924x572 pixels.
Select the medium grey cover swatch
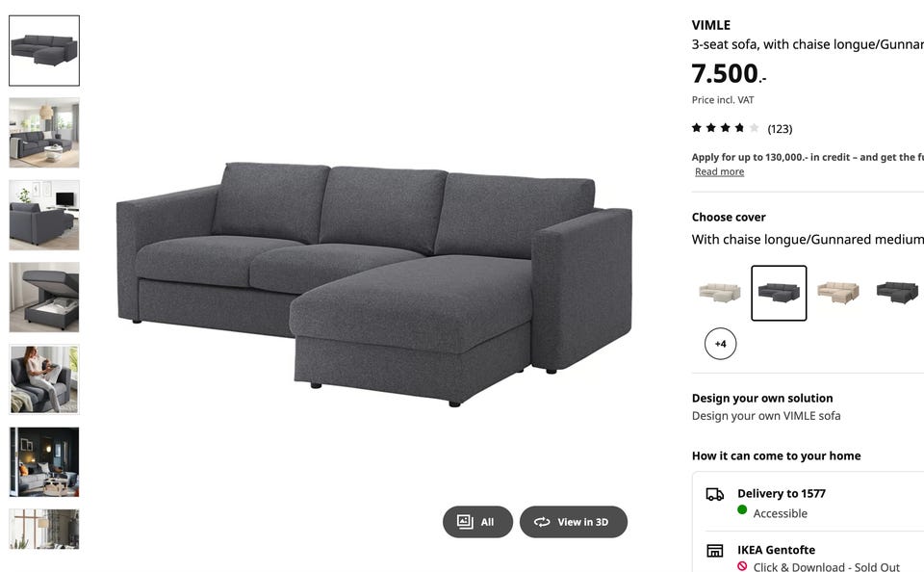pos(779,293)
